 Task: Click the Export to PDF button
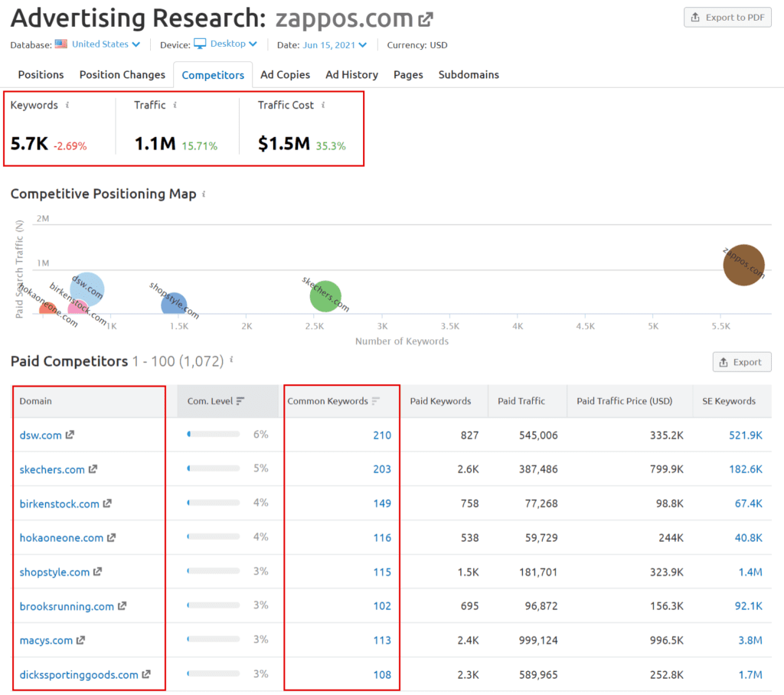pos(727,18)
